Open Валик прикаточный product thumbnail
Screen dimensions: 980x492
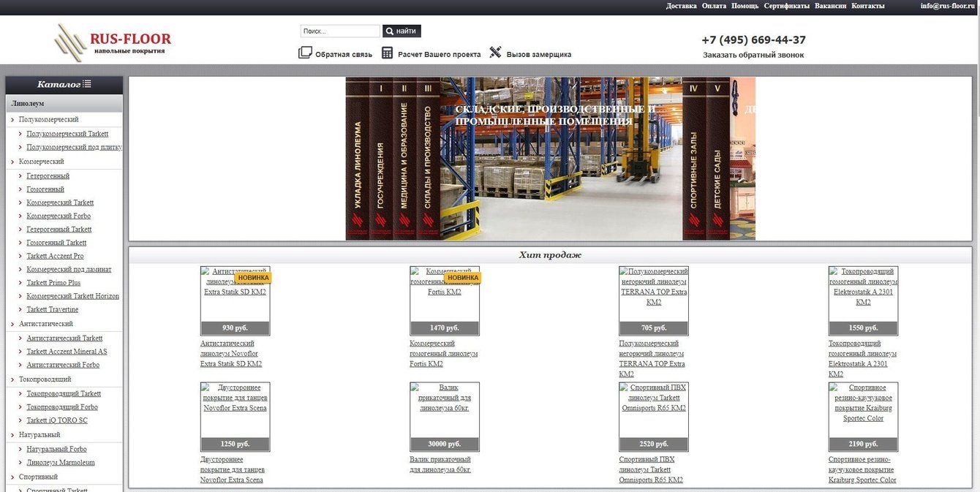(x=445, y=417)
